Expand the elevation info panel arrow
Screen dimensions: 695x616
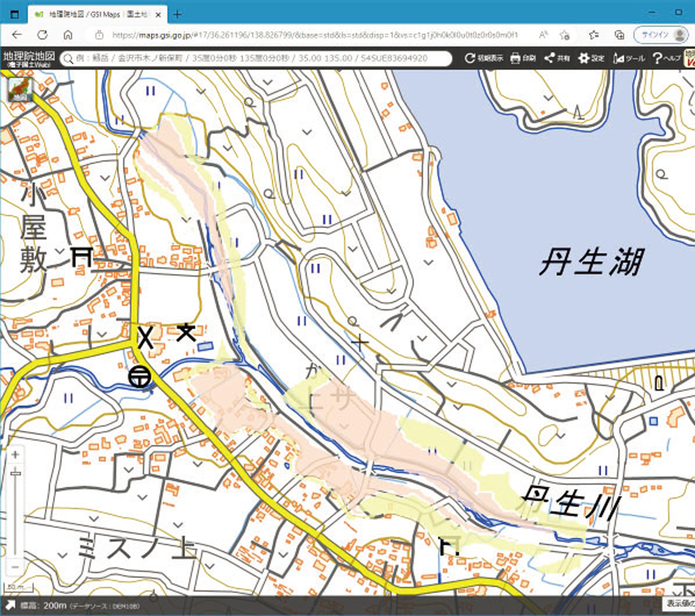click(x=10, y=605)
